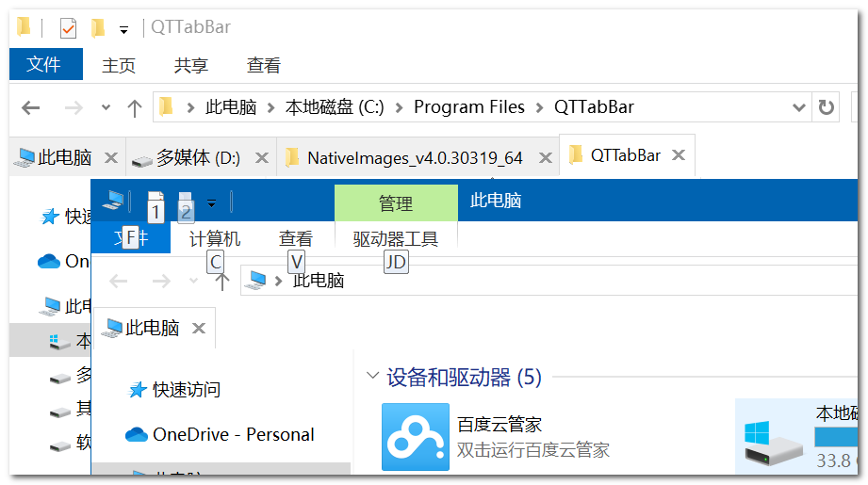Collapse the devices and drives group
This screenshot has height=485, width=868.
[372, 376]
